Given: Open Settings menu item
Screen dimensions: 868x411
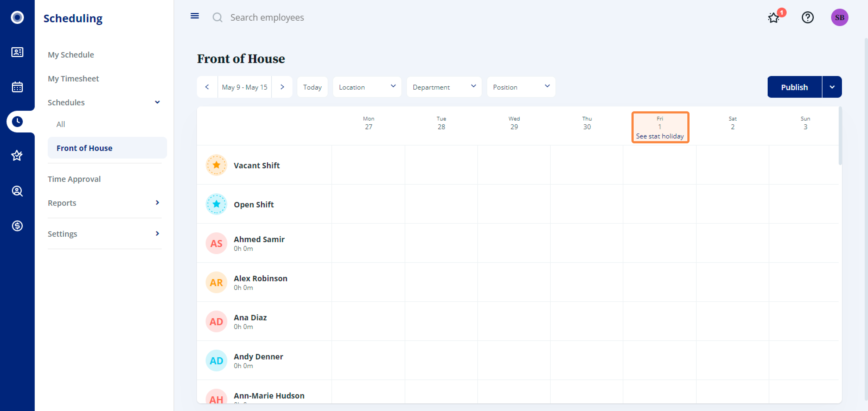Looking at the screenshot, I should 62,234.
